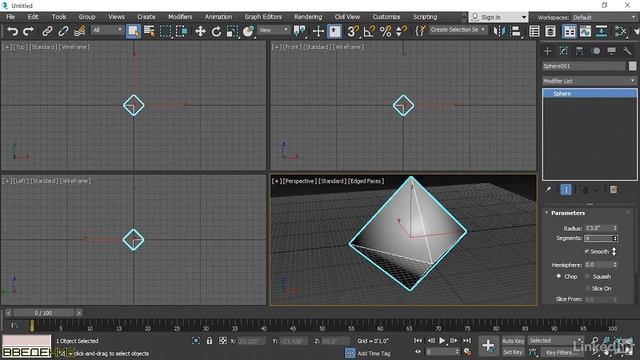Screen dimensions: 640x360
Task: Click the Play Animation button
Action: click(442, 340)
